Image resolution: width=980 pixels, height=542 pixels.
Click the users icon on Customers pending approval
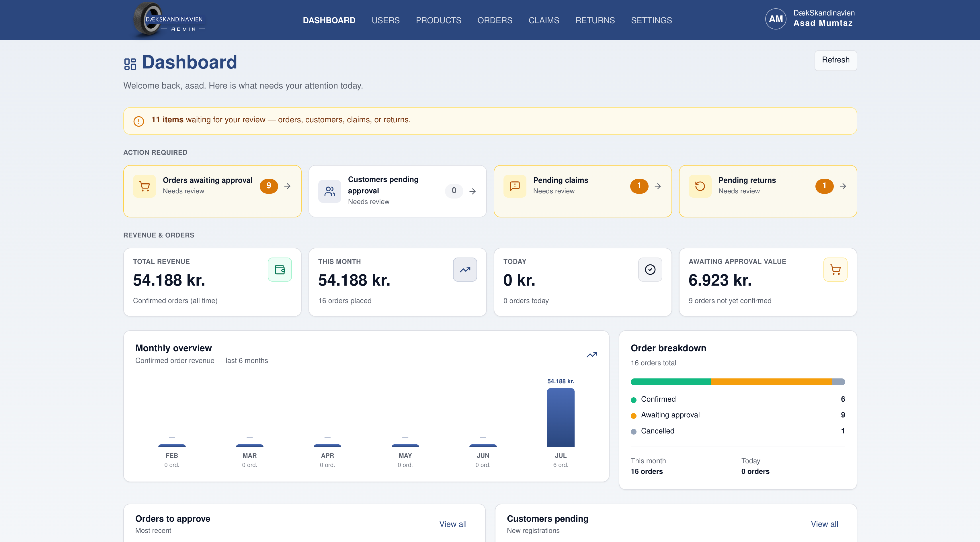tap(330, 191)
